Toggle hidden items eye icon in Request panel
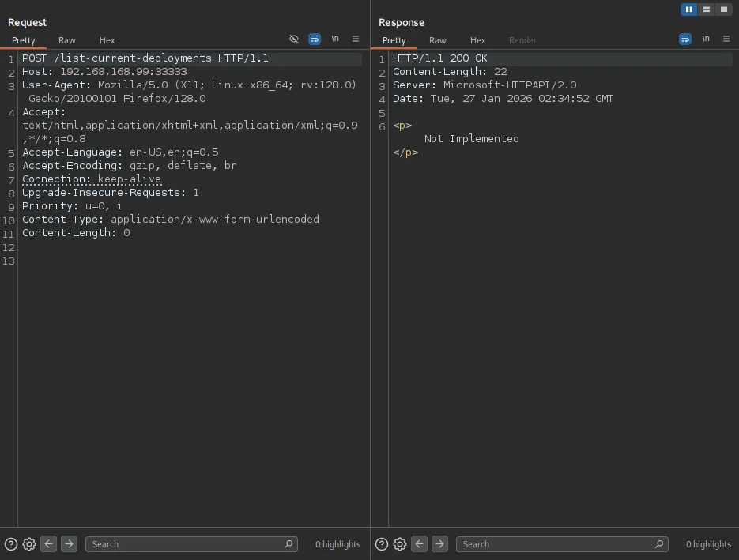The height and width of the screenshot is (560, 739). [x=294, y=39]
